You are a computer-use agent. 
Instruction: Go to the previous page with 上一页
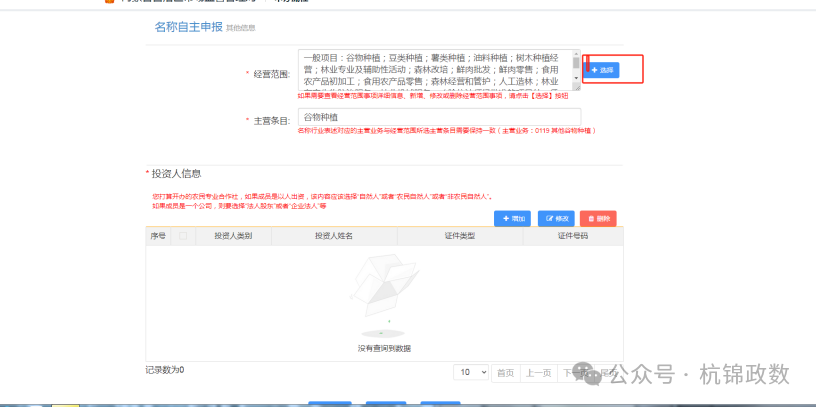point(538,373)
